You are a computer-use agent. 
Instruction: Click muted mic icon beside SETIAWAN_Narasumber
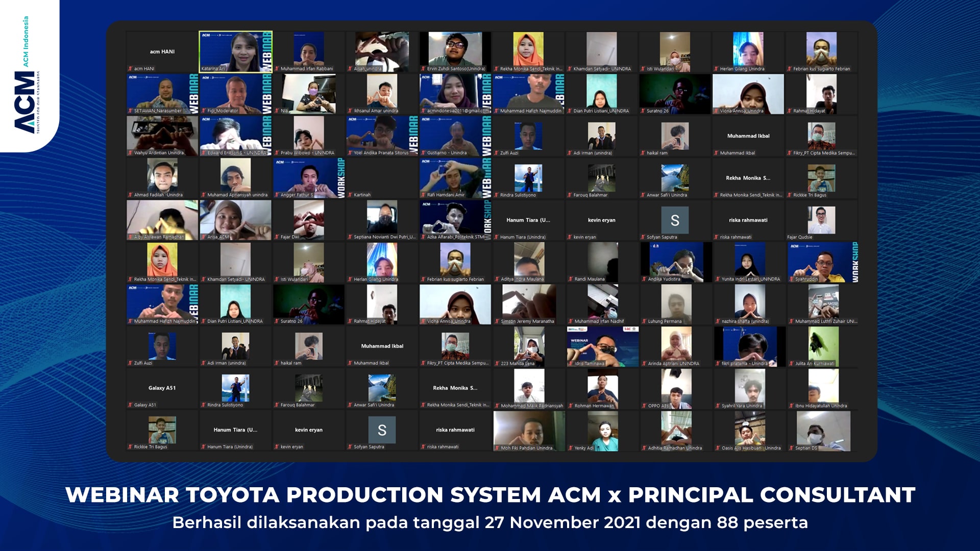(130, 111)
